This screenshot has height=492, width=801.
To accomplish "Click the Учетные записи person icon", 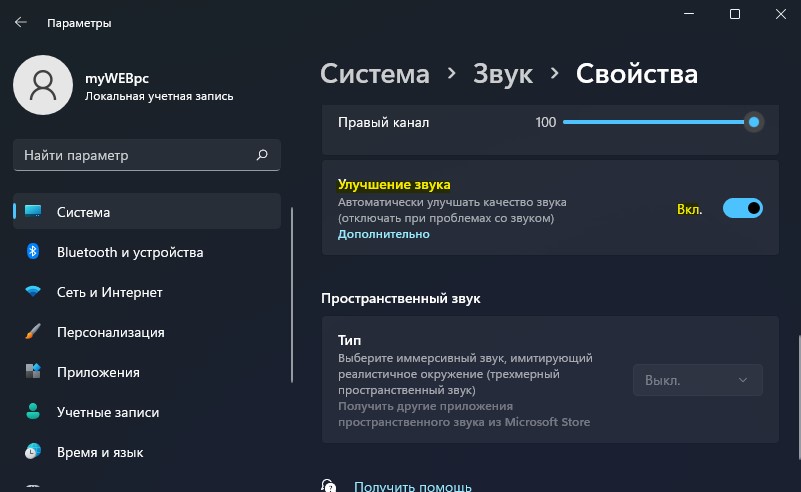I will 33,411.
